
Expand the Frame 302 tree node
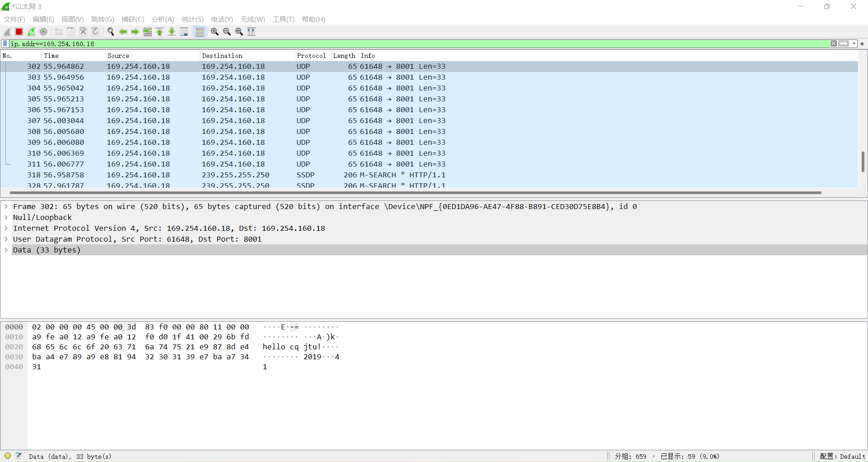click(x=6, y=206)
